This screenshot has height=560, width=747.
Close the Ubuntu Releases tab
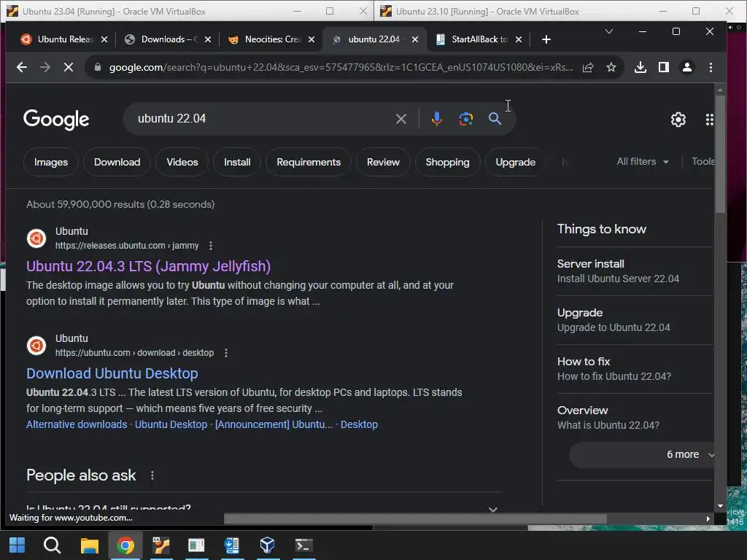point(104,39)
